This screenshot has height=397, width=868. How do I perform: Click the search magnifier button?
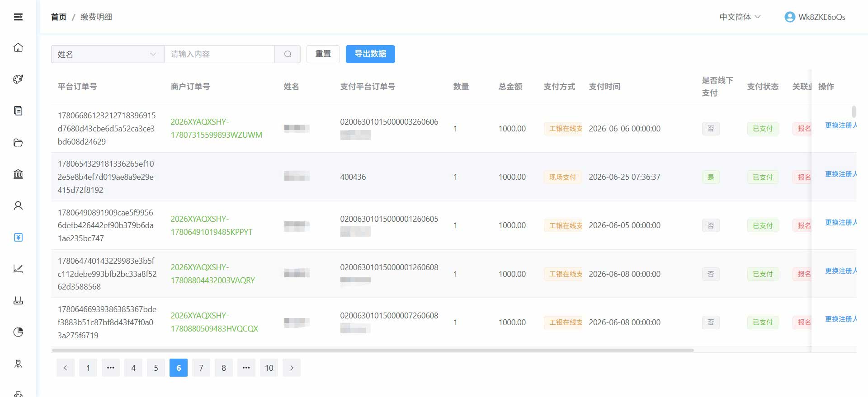(x=288, y=54)
